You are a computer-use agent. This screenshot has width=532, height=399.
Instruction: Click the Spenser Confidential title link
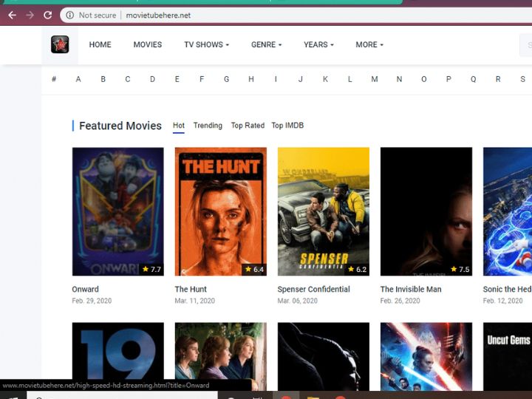[x=314, y=290]
